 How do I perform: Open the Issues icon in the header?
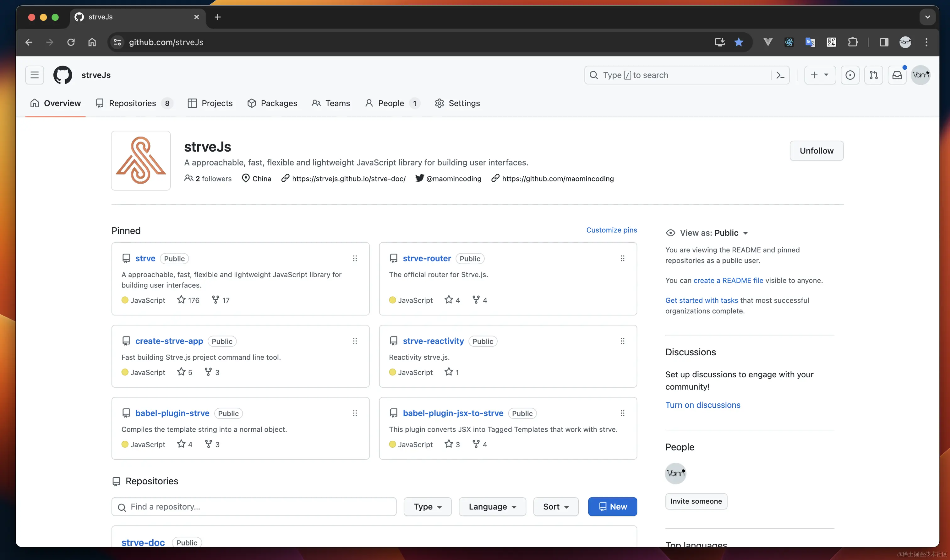(x=850, y=75)
